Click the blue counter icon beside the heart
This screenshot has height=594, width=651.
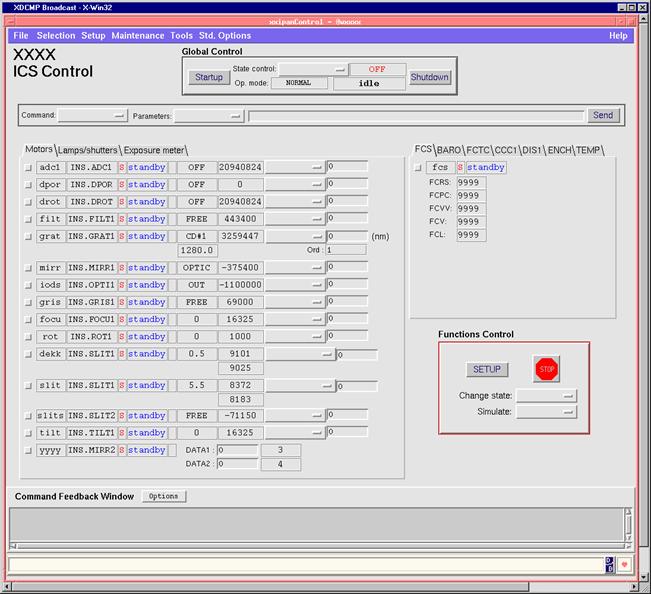click(x=610, y=565)
